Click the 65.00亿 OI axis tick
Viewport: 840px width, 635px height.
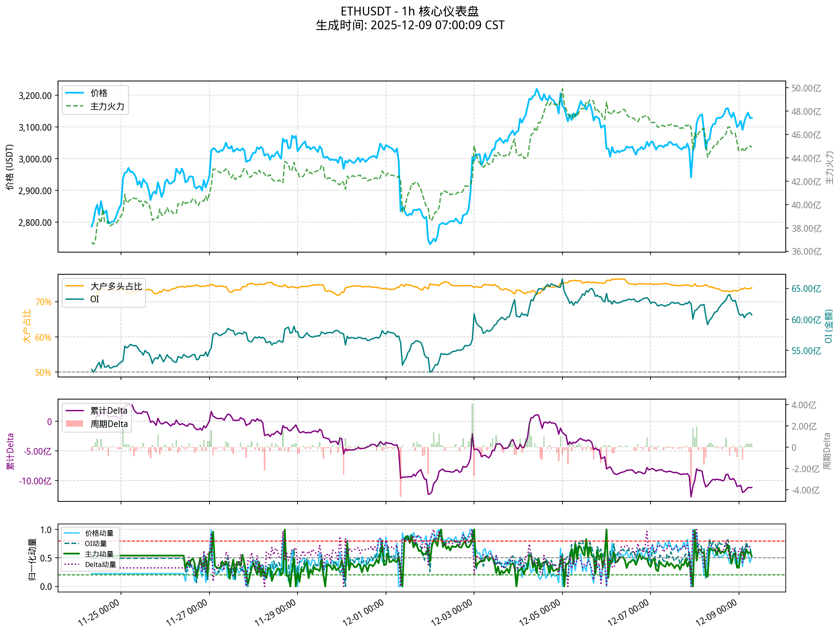pyautogui.click(x=806, y=289)
